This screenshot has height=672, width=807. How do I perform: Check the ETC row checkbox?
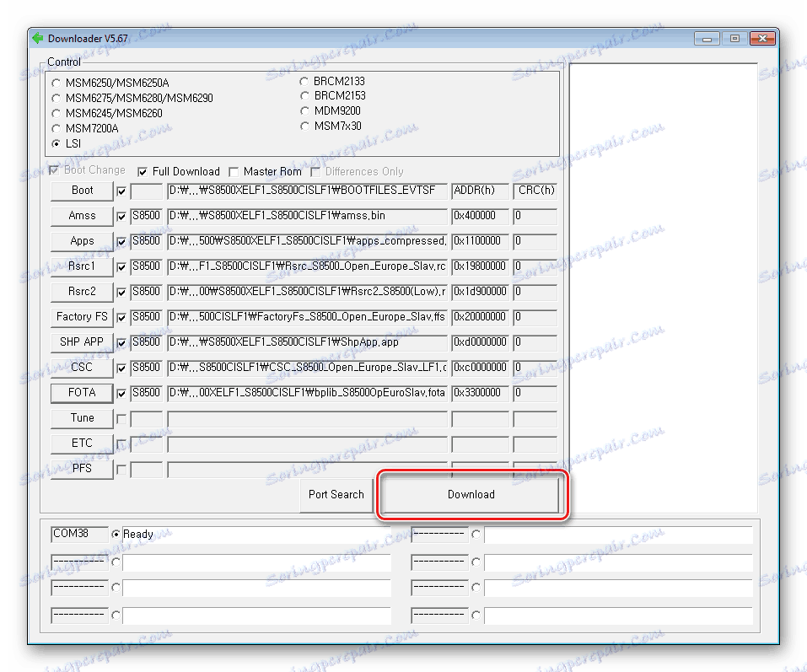tap(121, 444)
